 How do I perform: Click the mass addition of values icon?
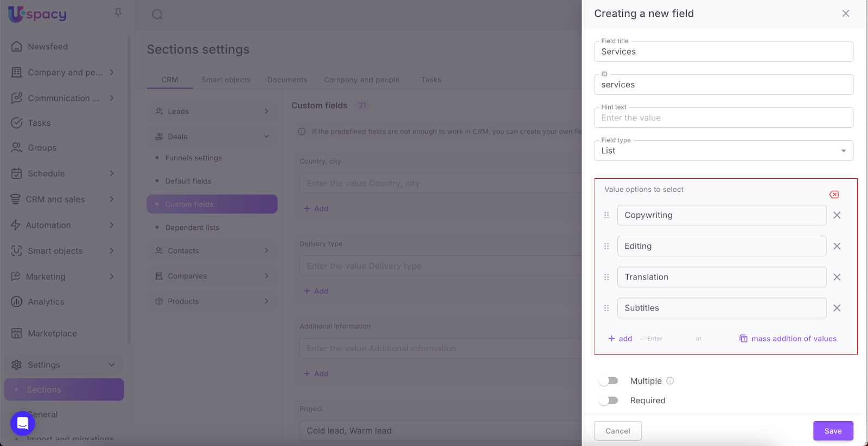743,339
